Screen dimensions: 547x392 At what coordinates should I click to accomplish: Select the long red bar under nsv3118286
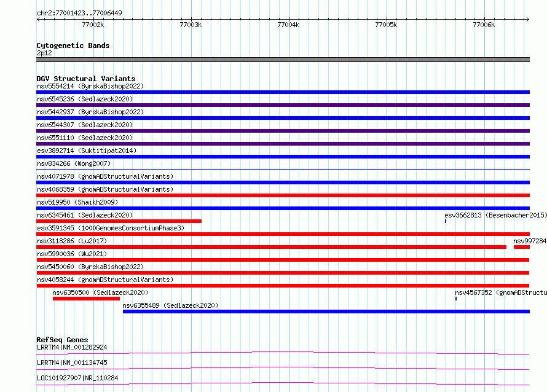(x=272, y=247)
